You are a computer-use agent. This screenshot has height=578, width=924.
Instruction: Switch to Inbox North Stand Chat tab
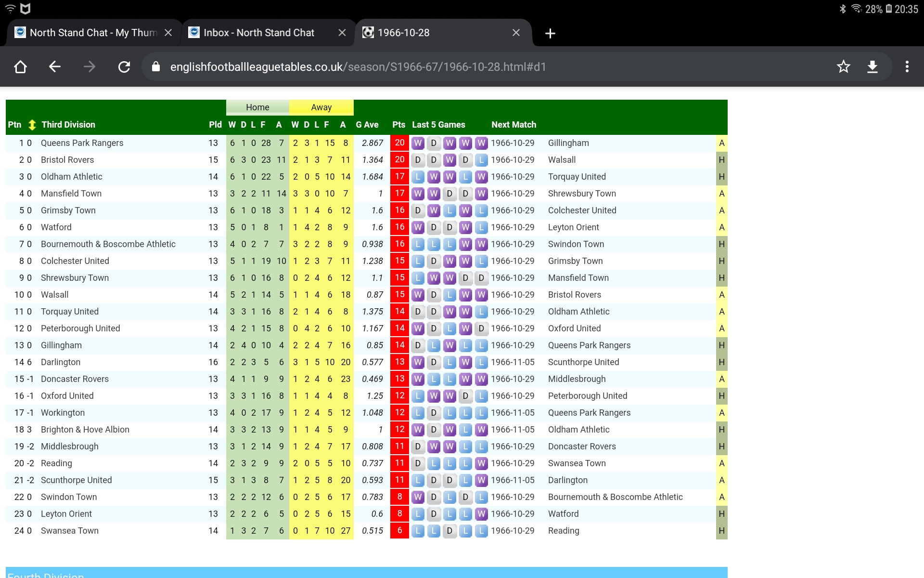pos(268,33)
